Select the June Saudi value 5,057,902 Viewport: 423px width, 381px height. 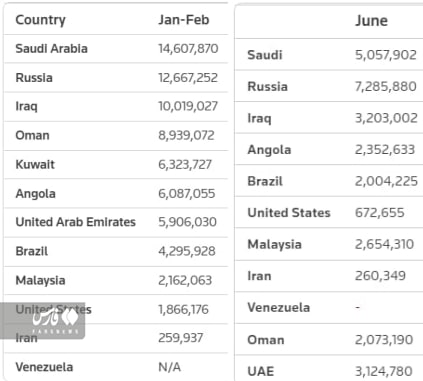tap(386, 55)
